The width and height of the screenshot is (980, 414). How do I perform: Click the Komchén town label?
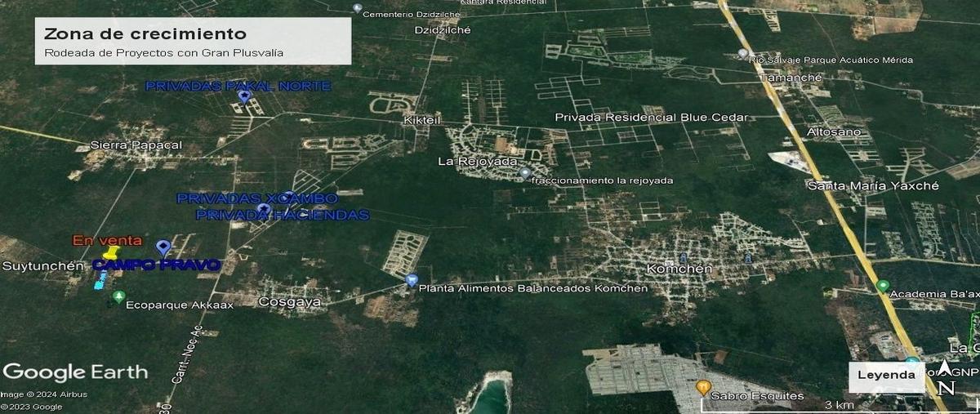tap(679, 269)
